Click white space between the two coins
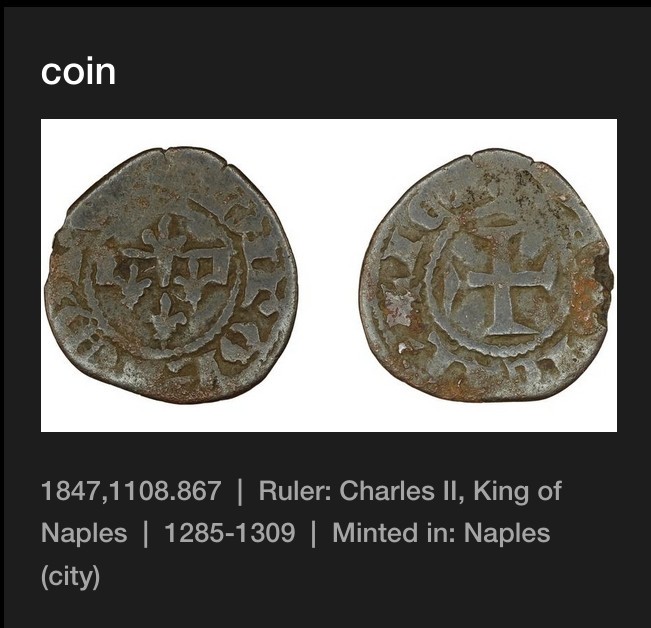The height and width of the screenshot is (628, 651). click(329, 276)
